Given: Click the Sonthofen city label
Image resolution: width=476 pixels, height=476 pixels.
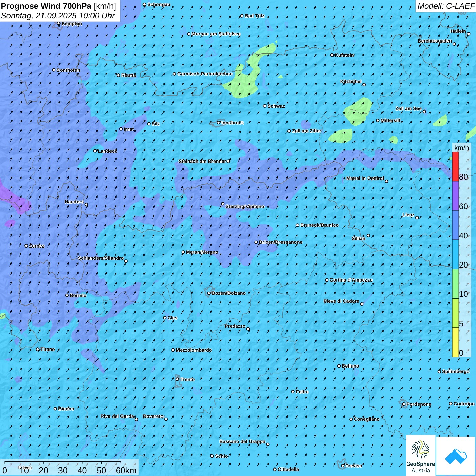Looking at the screenshot, I should [68, 70].
